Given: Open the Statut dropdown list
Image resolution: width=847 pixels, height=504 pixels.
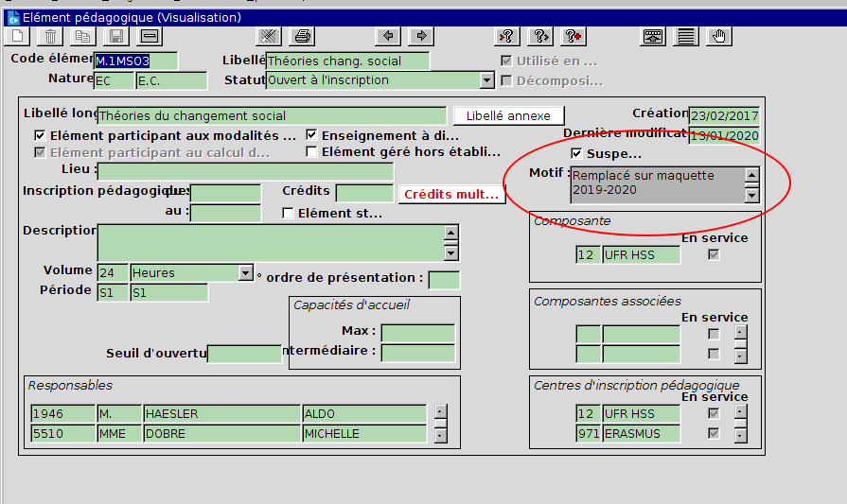Looking at the screenshot, I should [x=486, y=81].
